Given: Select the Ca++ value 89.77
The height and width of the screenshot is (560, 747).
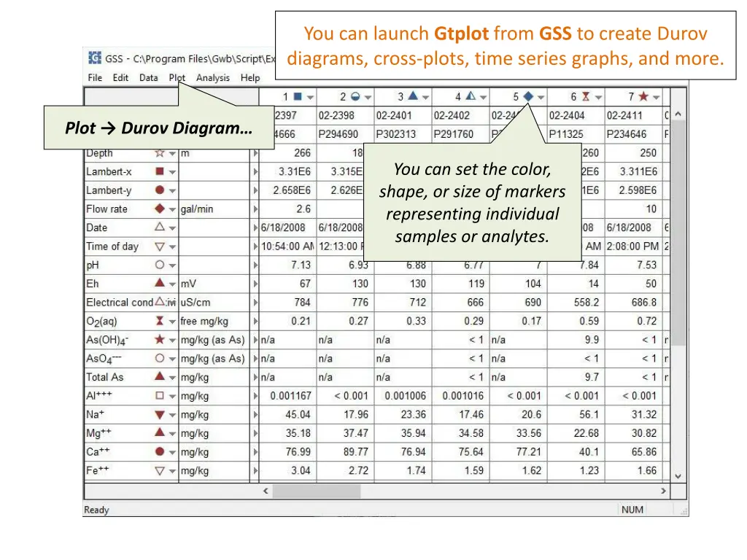Looking at the screenshot, I should click(345, 452).
